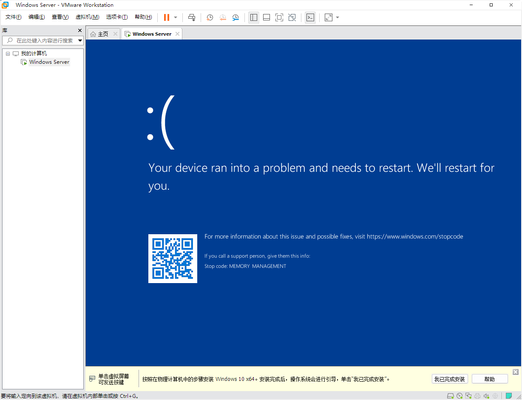The height and width of the screenshot is (400, 522).
Task: Open the 虚拟机 (VM) menu
Action: tap(87, 17)
